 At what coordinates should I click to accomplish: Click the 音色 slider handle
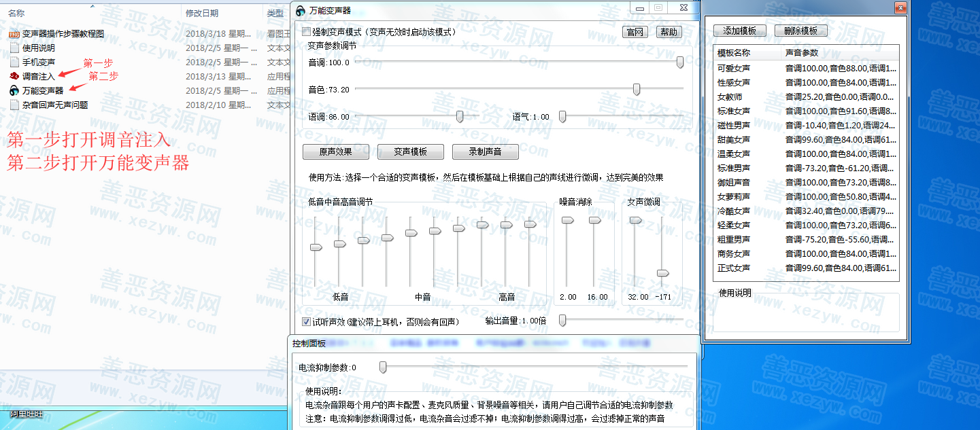(x=637, y=89)
